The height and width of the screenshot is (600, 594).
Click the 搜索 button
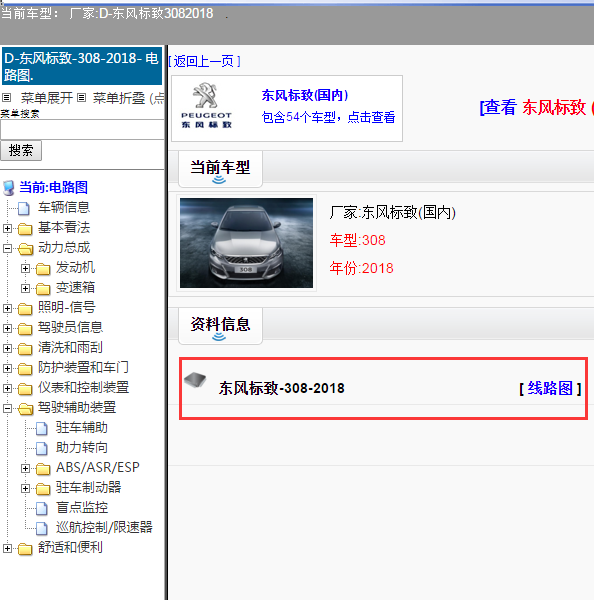click(21, 150)
